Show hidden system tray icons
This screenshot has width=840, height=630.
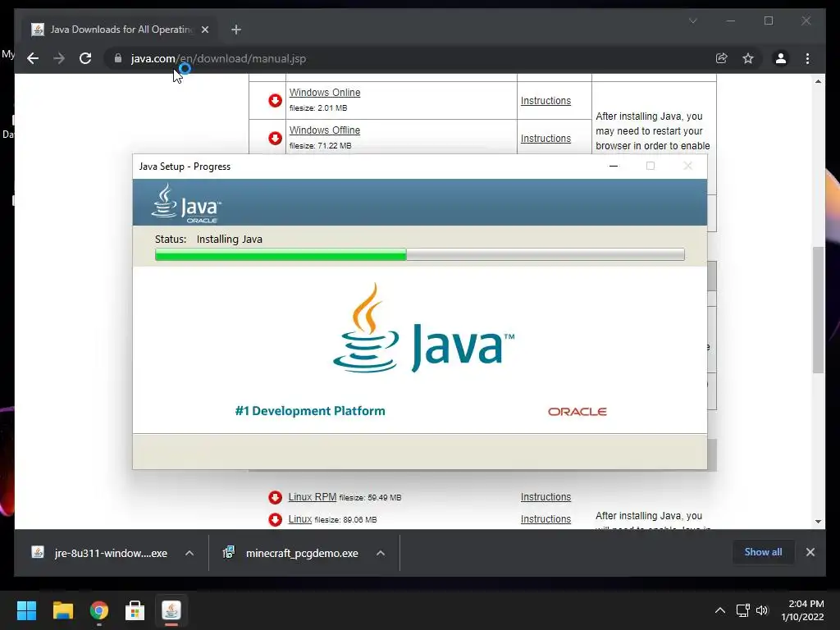pos(720,610)
